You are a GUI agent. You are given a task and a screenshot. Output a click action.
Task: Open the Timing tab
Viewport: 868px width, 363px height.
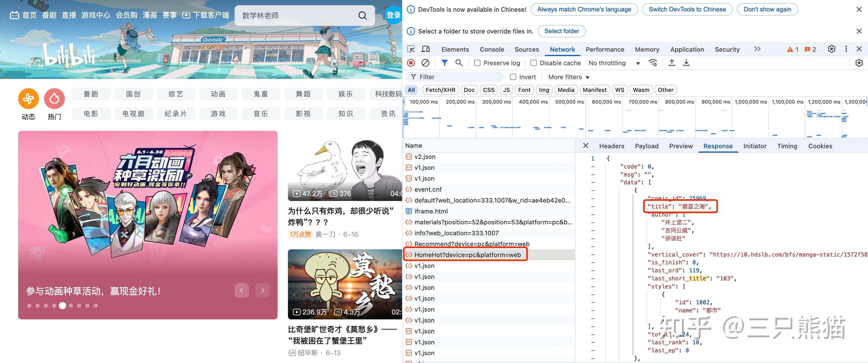tap(787, 146)
